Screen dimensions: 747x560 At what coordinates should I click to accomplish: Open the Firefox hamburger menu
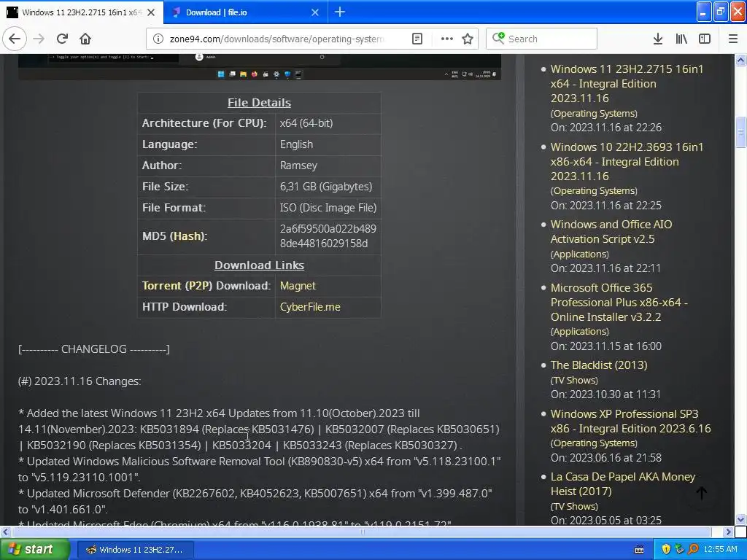coord(733,39)
